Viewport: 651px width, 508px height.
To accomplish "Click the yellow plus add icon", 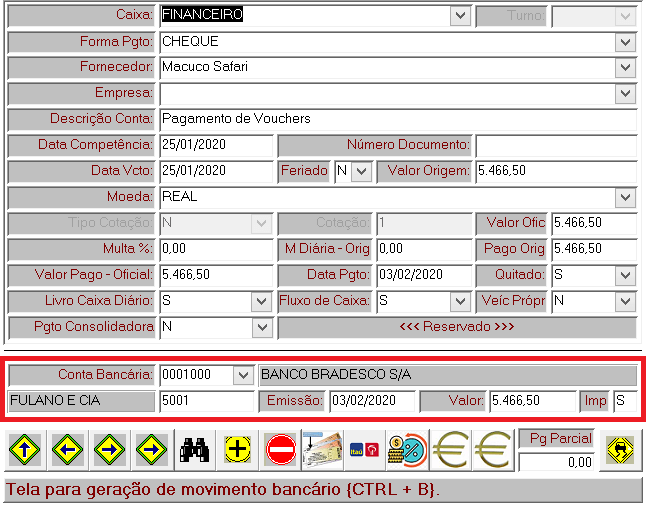I will [238, 451].
